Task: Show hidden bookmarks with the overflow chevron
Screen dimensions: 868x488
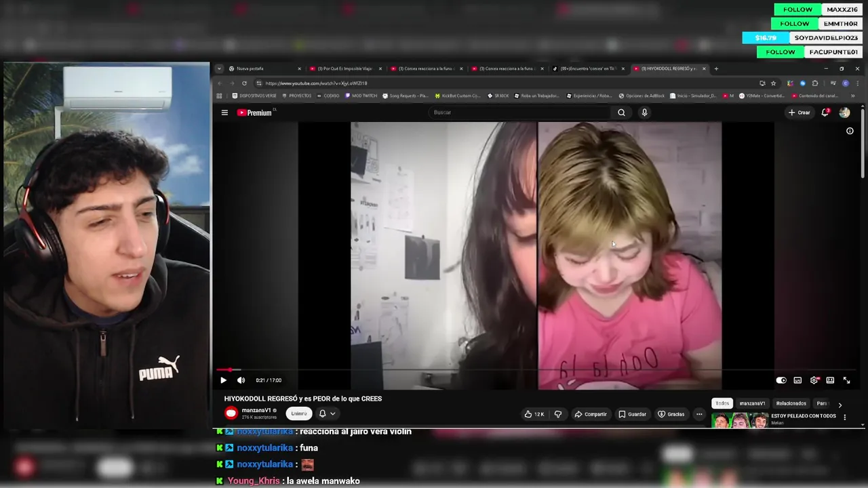Action: coord(853,96)
